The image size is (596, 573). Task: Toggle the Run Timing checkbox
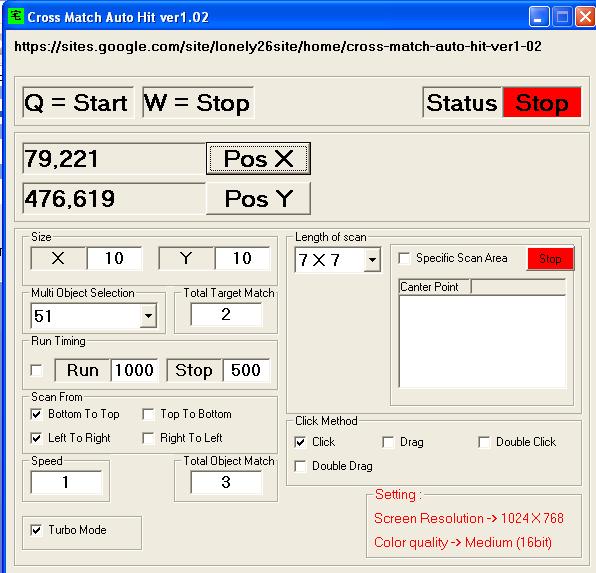tap(36, 370)
